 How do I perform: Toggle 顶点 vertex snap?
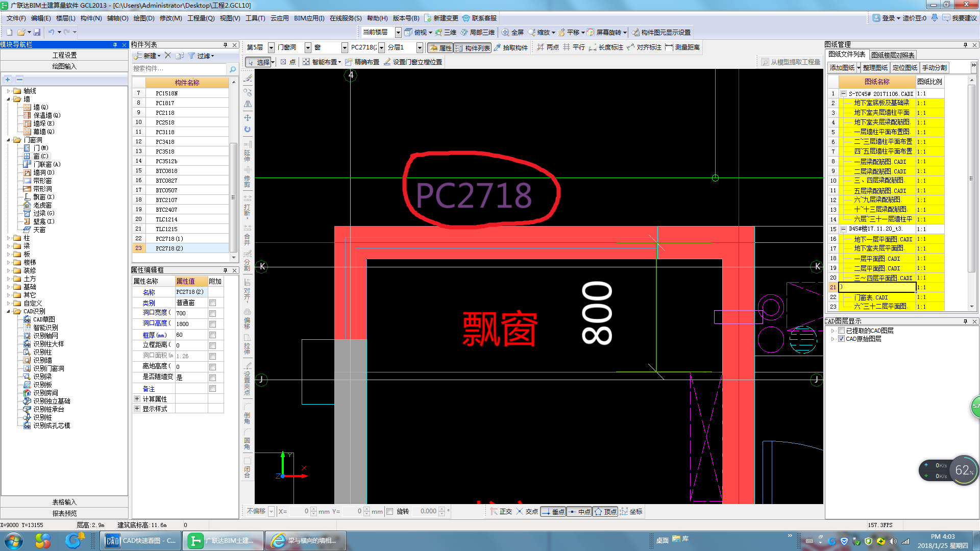[x=605, y=511]
